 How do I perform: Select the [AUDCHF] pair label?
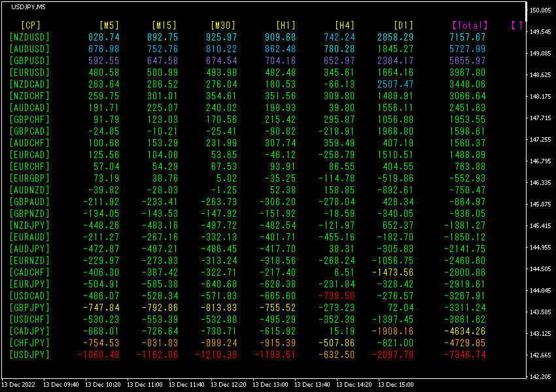pyautogui.click(x=29, y=143)
